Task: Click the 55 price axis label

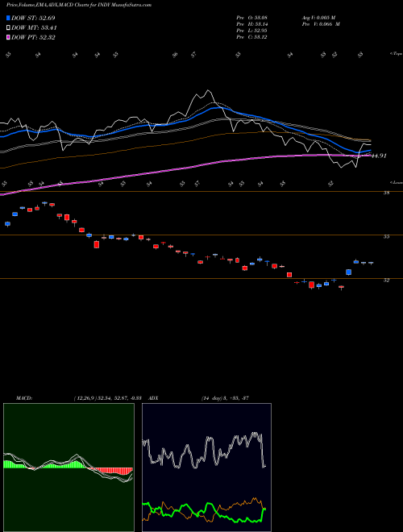Action: tap(387, 237)
